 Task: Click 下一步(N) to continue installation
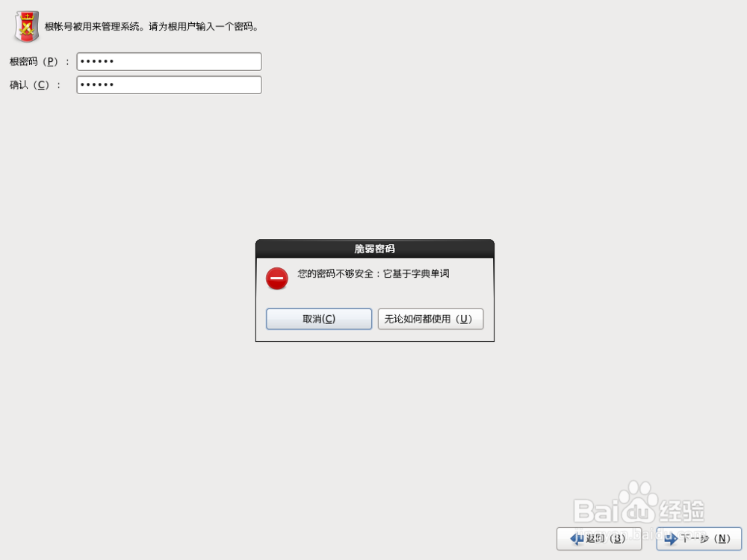[697, 538]
